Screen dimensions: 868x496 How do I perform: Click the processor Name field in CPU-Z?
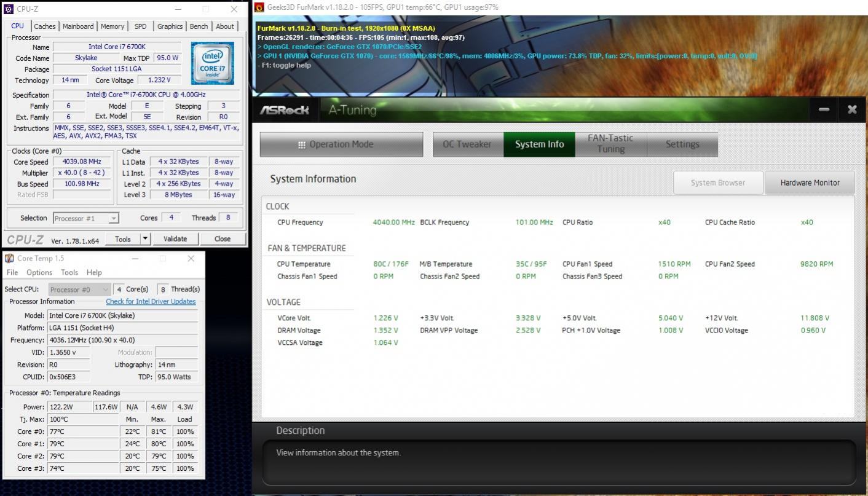click(117, 47)
